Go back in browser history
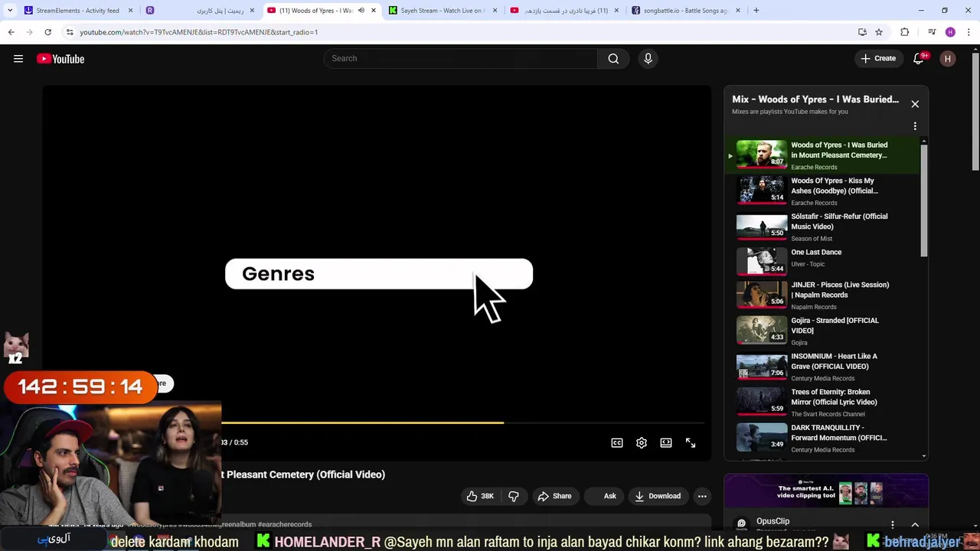The width and height of the screenshot is (980, 551). 11,32
